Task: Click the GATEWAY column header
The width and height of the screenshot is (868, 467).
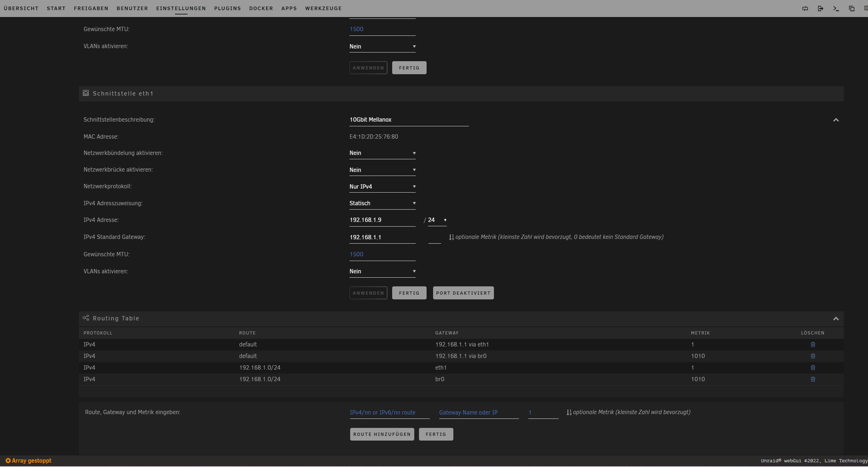Action: [x=447, y=333]
